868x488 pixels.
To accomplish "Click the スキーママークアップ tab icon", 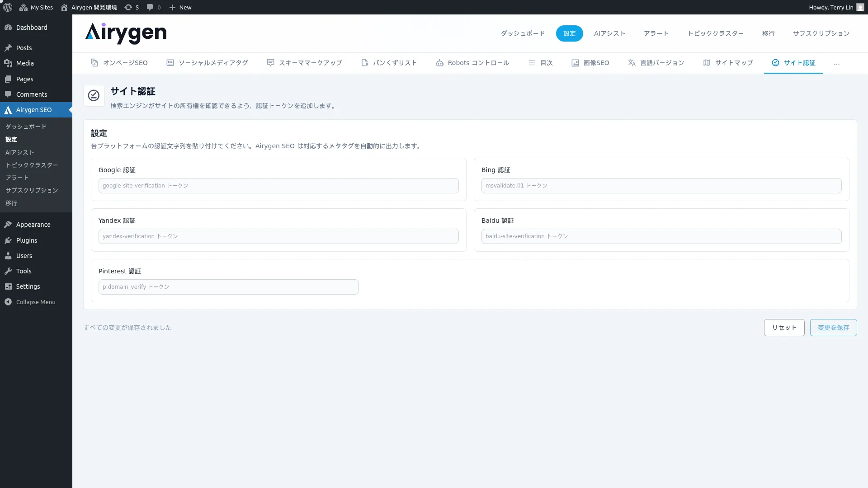I will [x=270, y=63].
